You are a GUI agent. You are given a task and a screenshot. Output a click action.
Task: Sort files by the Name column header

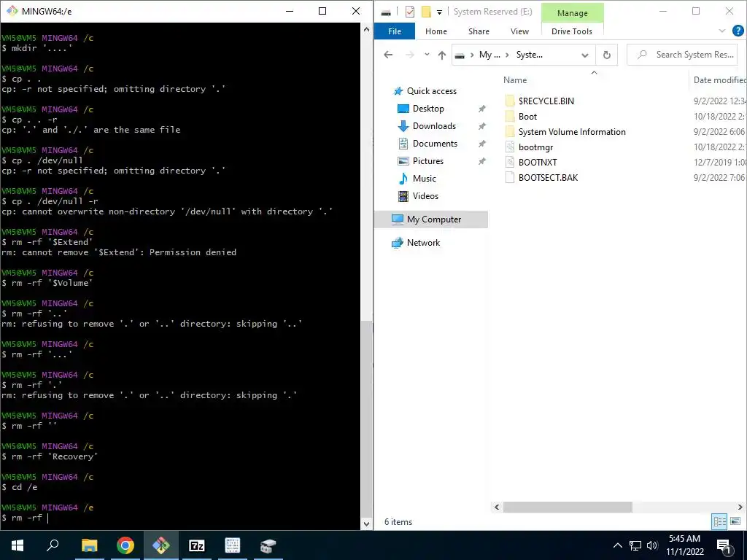[x=515, y=80]
